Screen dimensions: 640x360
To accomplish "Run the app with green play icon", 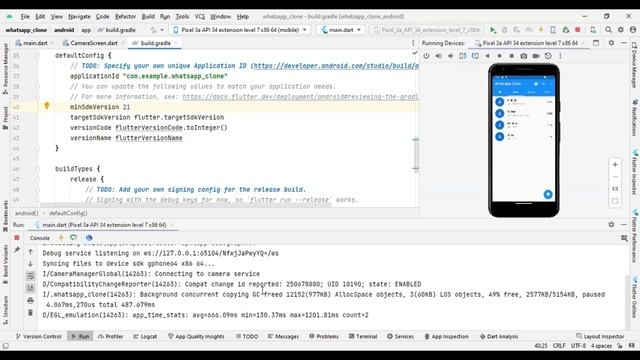I will [x=493, y=30].
